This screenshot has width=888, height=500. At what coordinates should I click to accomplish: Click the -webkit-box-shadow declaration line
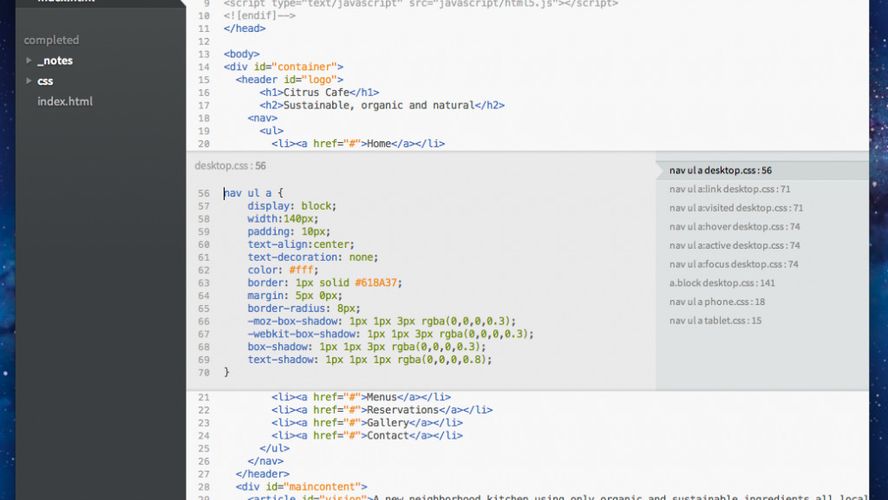coord(391,334)
